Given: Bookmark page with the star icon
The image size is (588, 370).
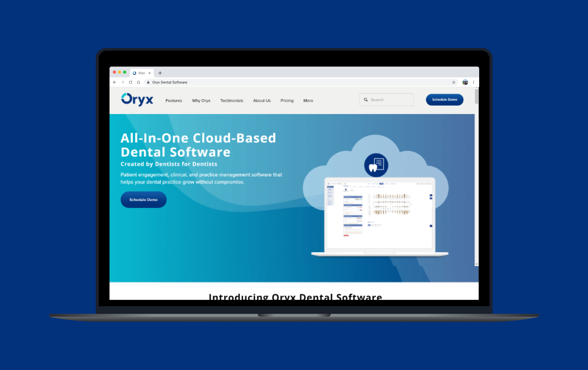Looking at the screenshot, I should tap(454, 82).
